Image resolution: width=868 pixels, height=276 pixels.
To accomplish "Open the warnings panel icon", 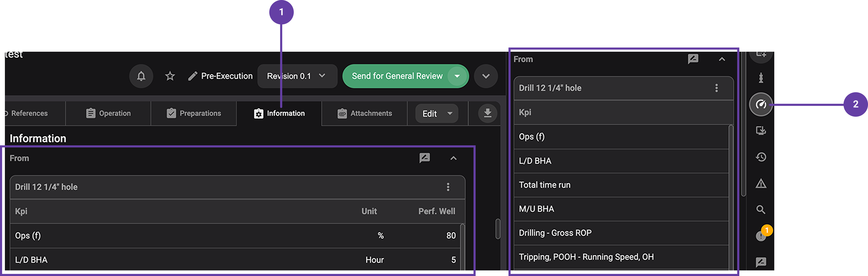I will pos(761,184).
